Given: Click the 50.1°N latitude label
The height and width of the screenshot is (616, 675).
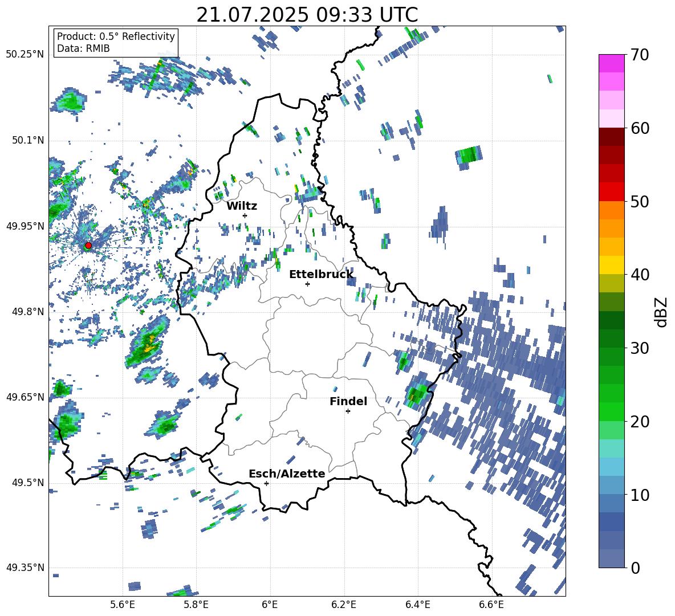Looking at the screenshot, I should [x=27, y=140].
